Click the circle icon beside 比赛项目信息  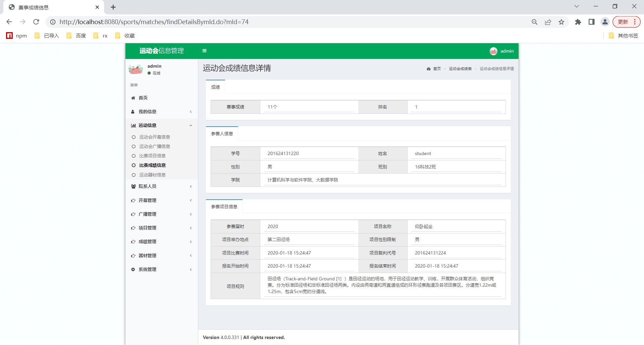[x=133, y=156]
